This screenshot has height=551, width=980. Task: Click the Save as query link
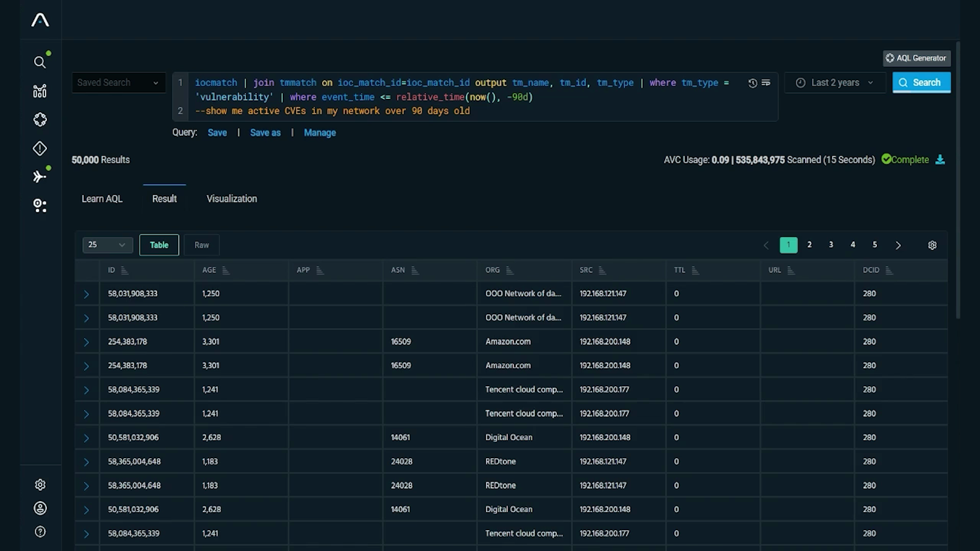coord(265,133)
